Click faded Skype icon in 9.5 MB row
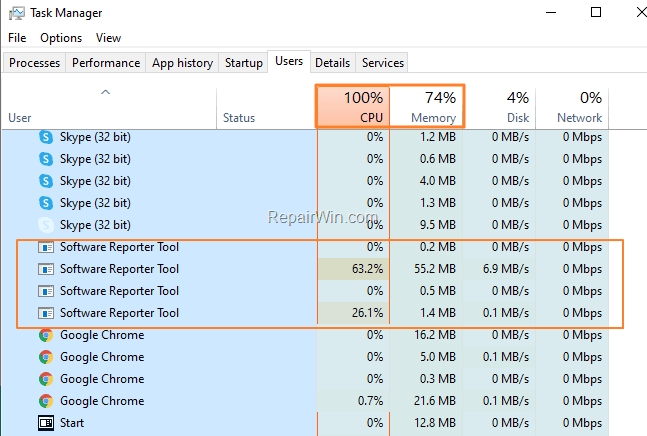 point(46,225)
